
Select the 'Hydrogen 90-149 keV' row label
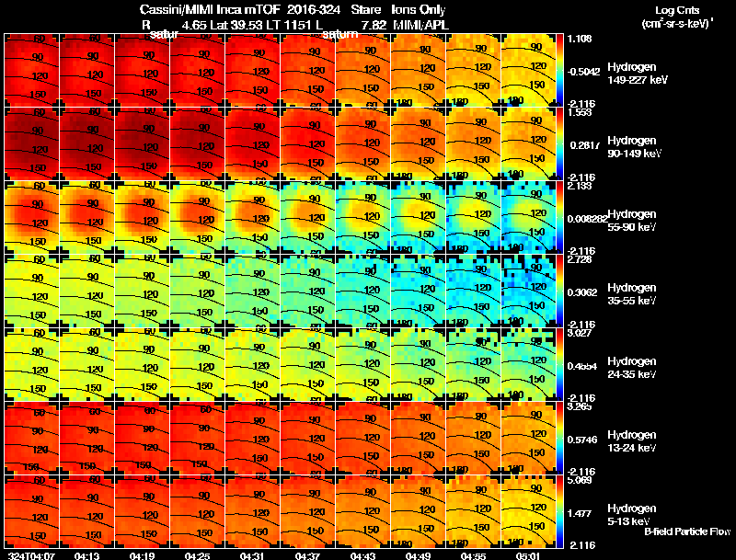tap(634, 147)
